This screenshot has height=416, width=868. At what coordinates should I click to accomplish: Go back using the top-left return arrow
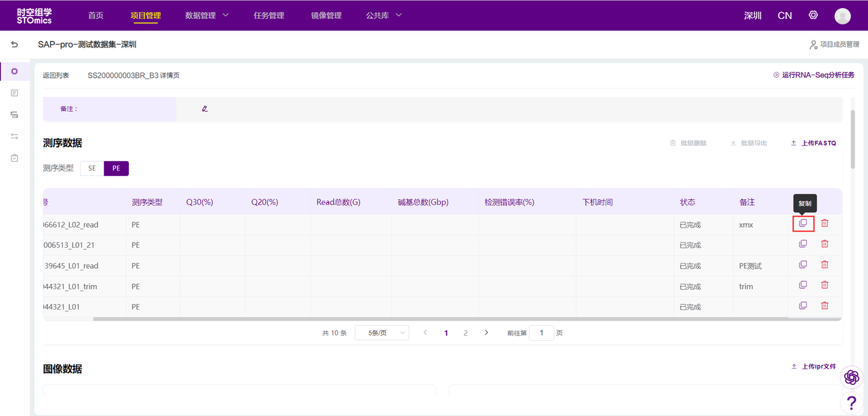(14, 45)
